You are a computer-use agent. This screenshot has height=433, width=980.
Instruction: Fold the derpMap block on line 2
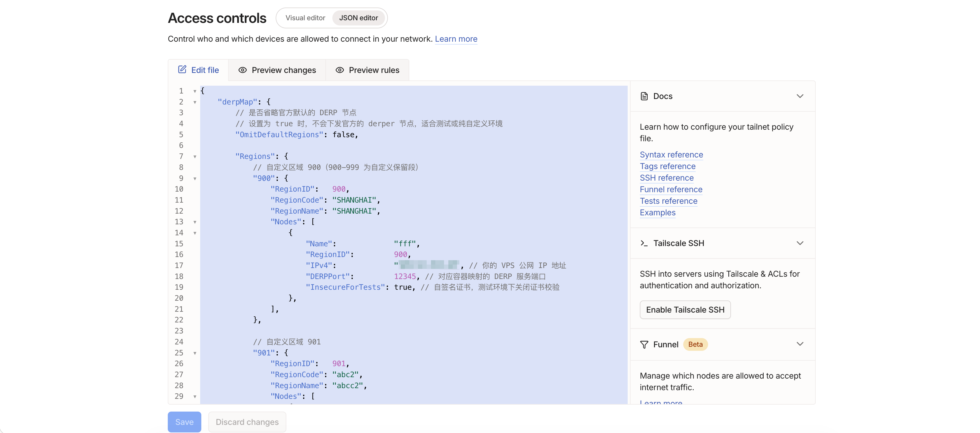195,102
